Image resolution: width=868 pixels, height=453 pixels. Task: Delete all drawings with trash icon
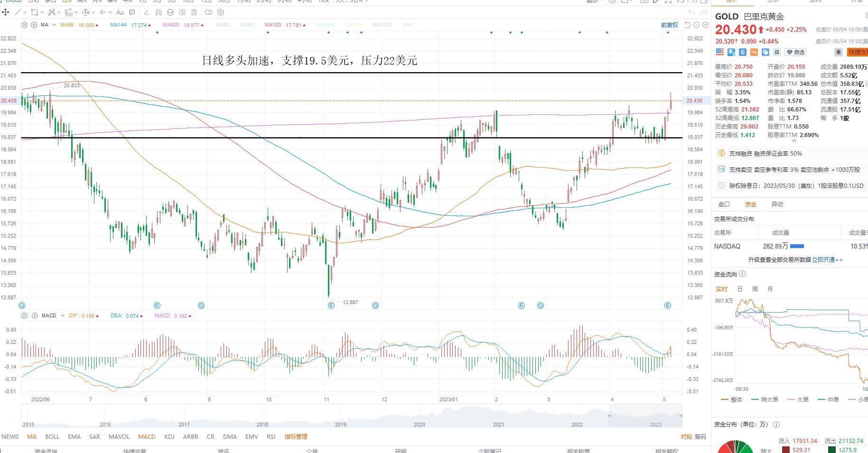point(194,12)
